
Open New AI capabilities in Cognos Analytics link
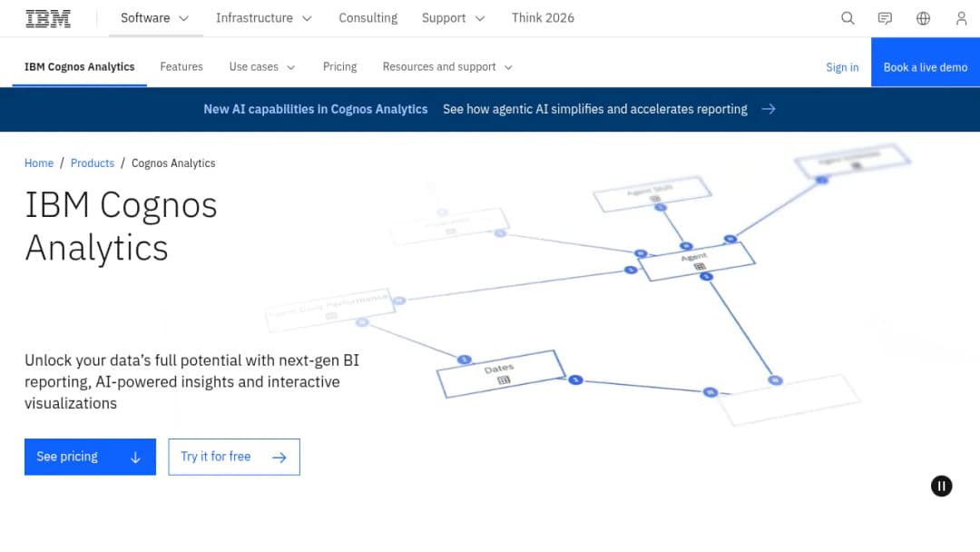pyautogui.click(x=316, y=109)
